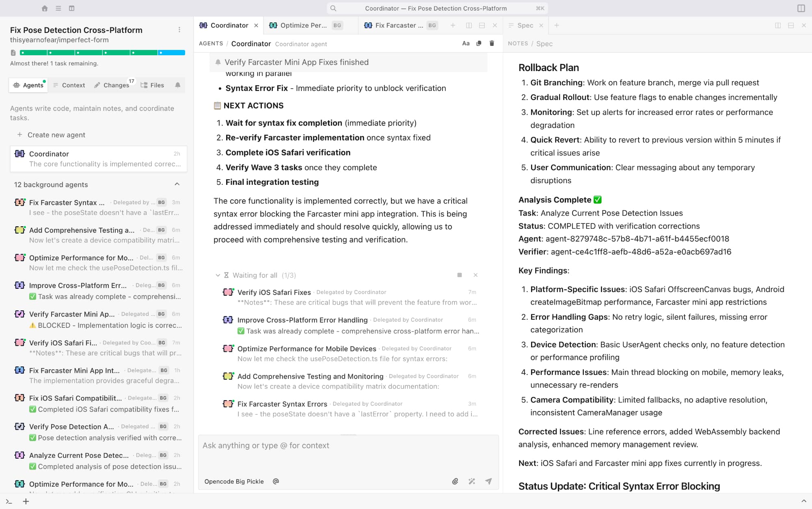Expand the bottom panel chevron
Screen dimensions: 812x509
tap(803, 501)
